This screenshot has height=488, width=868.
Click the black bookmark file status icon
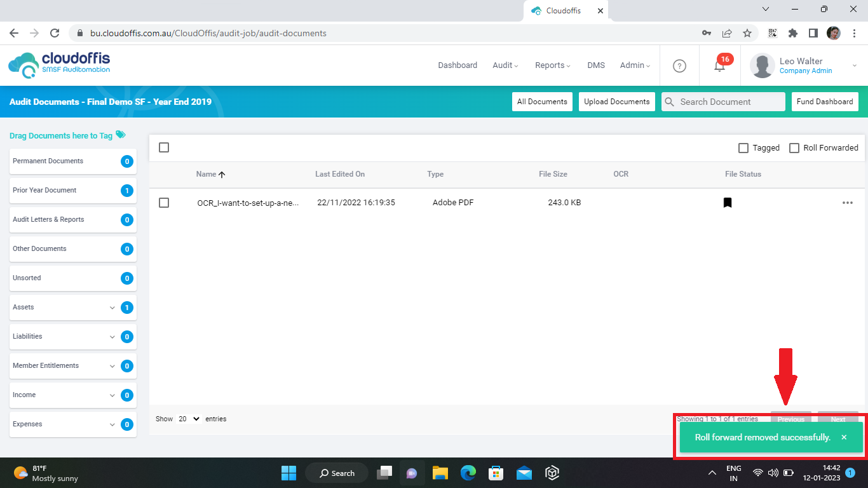point(728,203)
